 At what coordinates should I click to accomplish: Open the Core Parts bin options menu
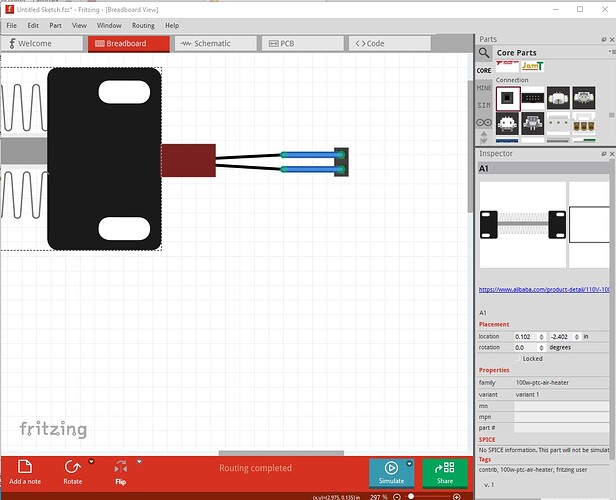(607, 53)
